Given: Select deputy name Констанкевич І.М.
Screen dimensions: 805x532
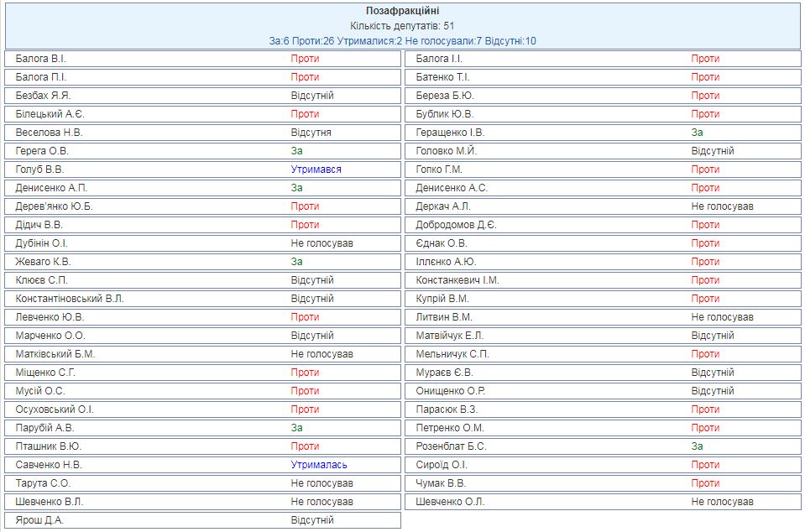Looking at the screenshot, I should pos(457,280).
